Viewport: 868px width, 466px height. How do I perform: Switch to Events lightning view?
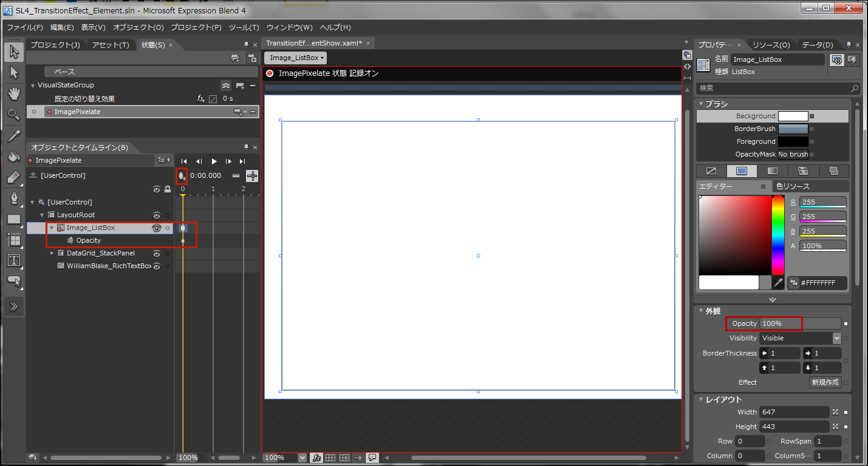pyautogui.click(x=853, y=59)
